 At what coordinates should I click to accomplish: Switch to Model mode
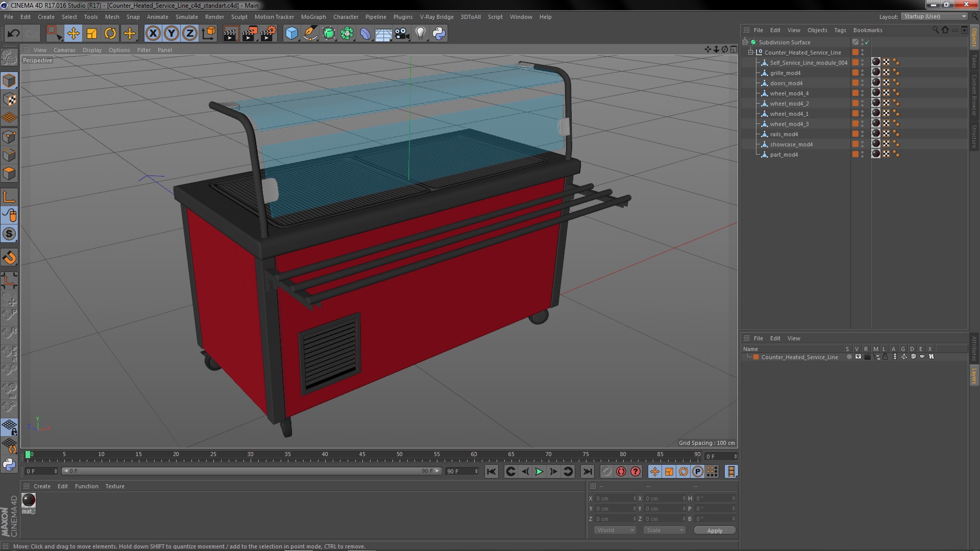9,81
